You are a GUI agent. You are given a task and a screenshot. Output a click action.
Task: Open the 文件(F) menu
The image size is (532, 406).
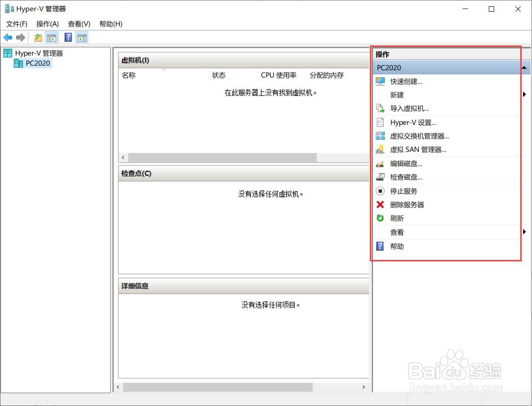(x=17, y=24)
